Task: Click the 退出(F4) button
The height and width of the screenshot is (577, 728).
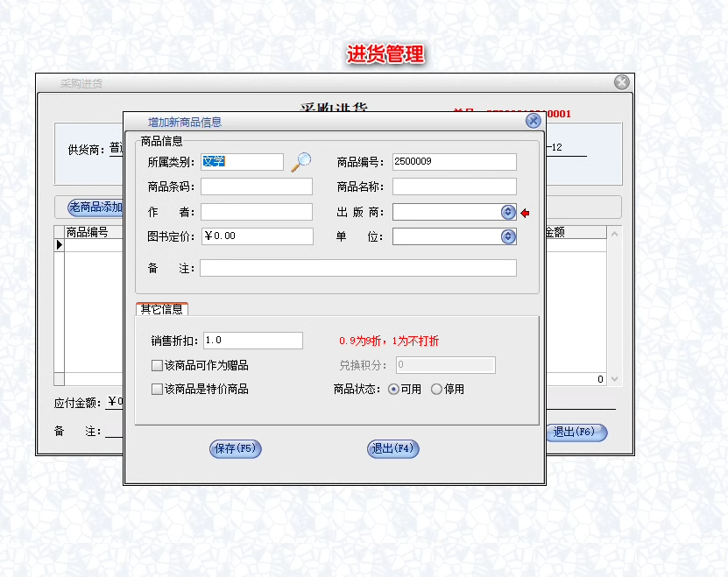Action: 392,448
